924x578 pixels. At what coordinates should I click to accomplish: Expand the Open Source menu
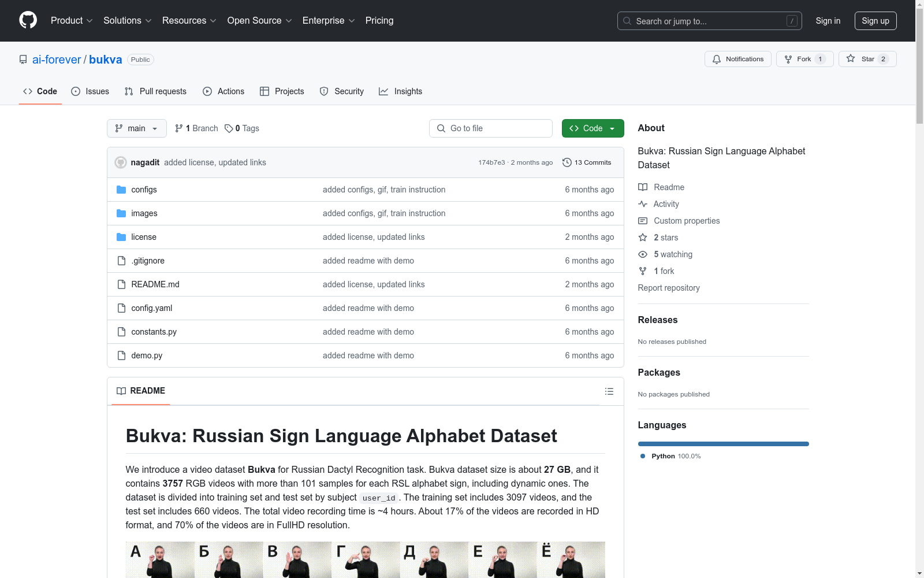260,21
